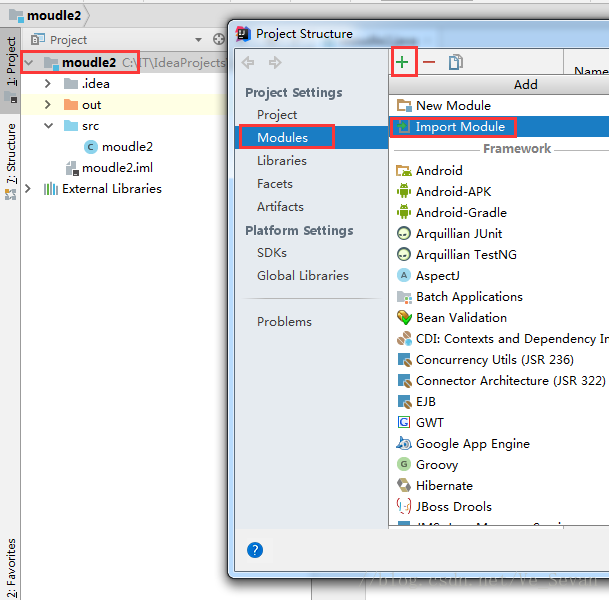Select JBoss Drools framework
Image resolution: width=609 pixels, height=600 pixels.
[x=499, y=506]
